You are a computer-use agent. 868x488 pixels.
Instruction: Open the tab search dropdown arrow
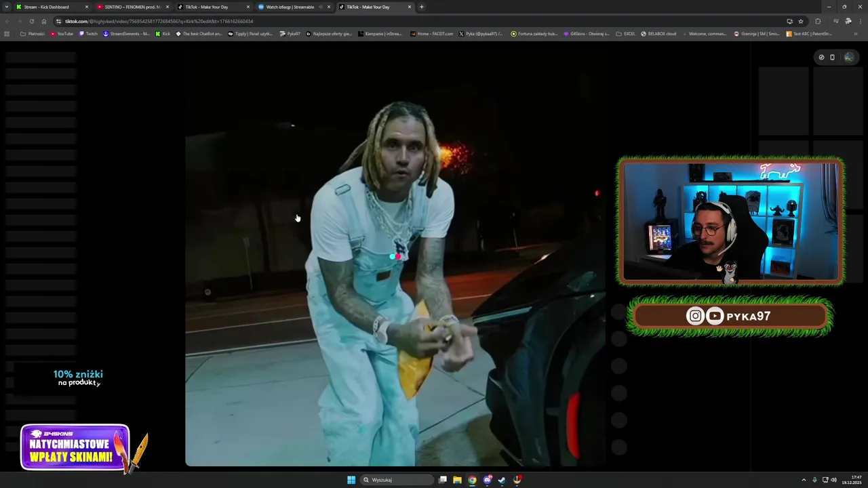tap(5, 7)
